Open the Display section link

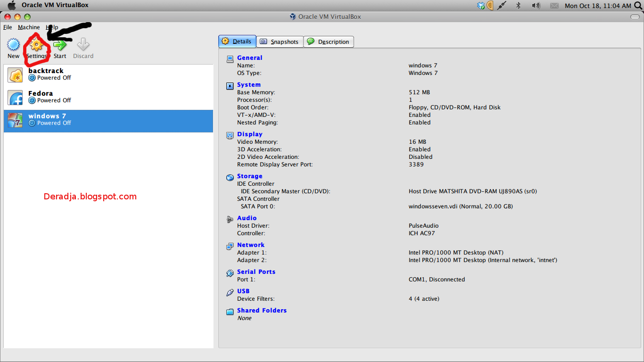click(x=250, y=134)
